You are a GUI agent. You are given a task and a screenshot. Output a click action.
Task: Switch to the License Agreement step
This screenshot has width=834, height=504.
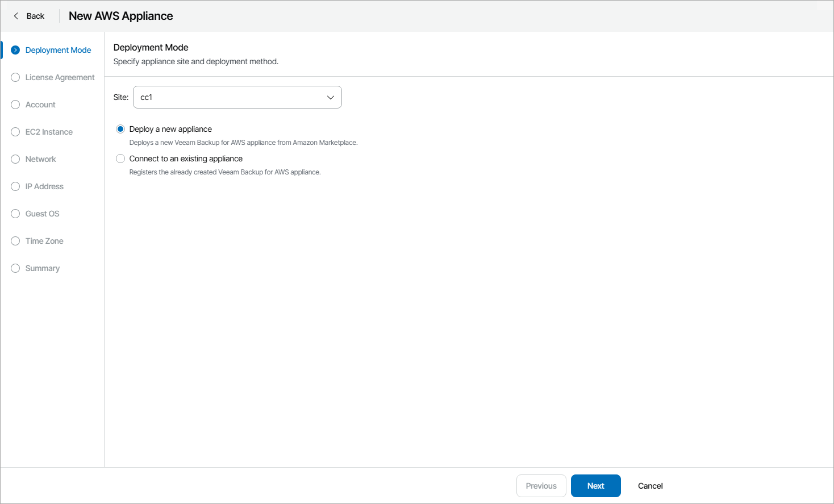coord(60,77)
